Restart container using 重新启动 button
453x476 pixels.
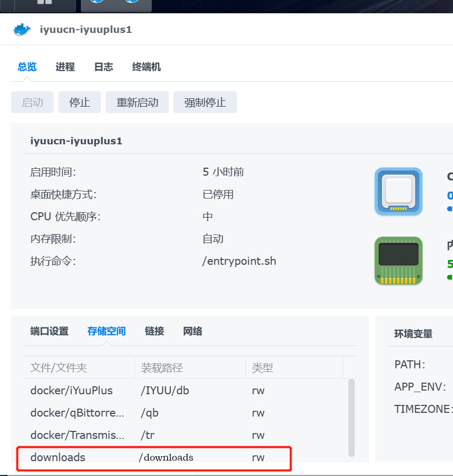[x=138, y=102]
